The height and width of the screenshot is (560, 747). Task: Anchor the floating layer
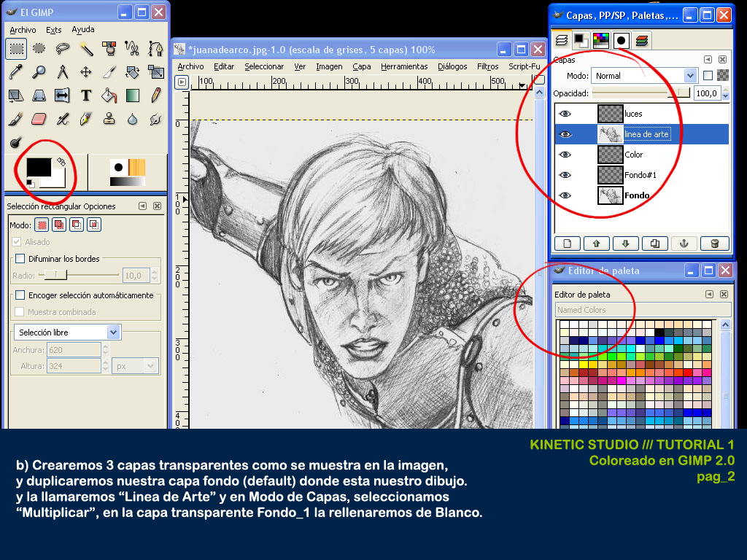pyautogui.click(x=684, y=244)
